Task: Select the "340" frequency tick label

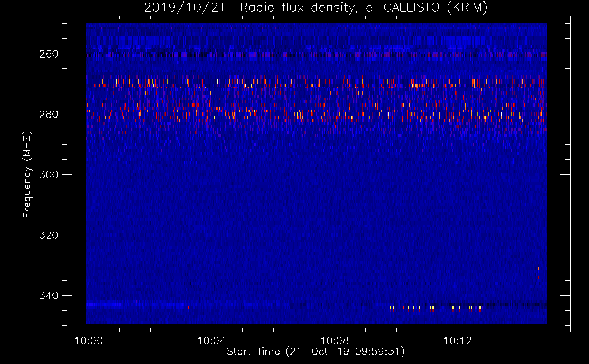Action: 48,296
